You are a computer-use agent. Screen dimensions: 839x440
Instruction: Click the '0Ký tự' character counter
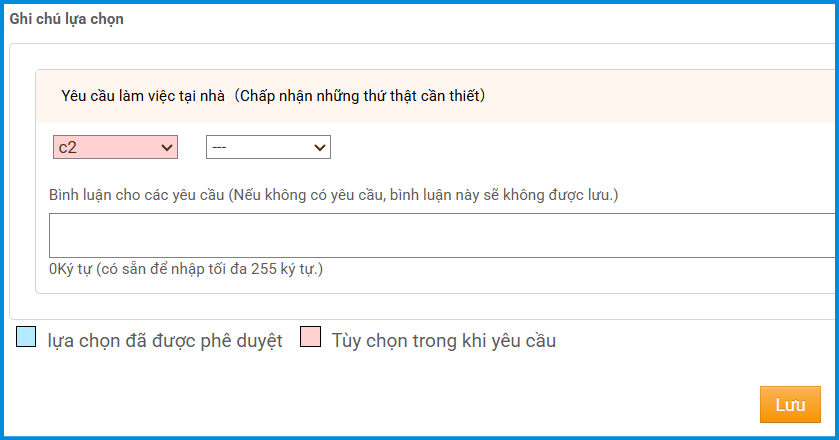70,269
